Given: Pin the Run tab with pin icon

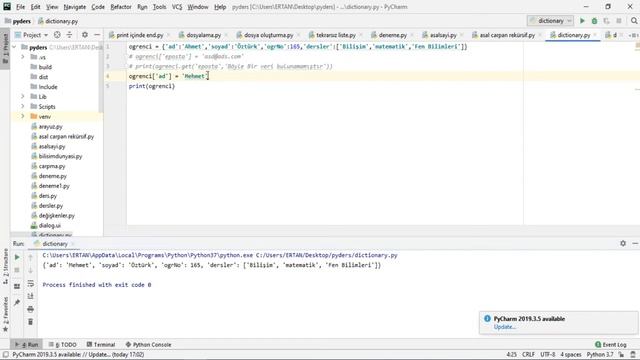Looking at the screenshot, I should (x=17, y=302).
